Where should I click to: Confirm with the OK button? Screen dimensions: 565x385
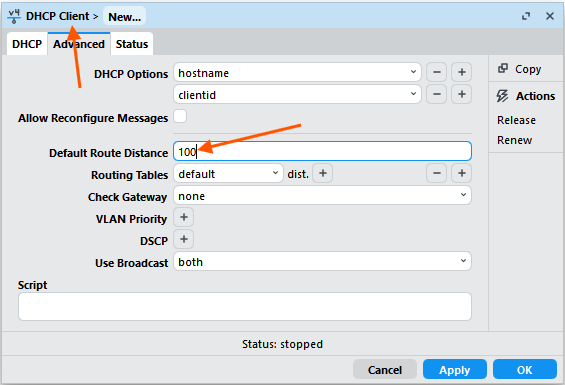(x=524, y=369)
